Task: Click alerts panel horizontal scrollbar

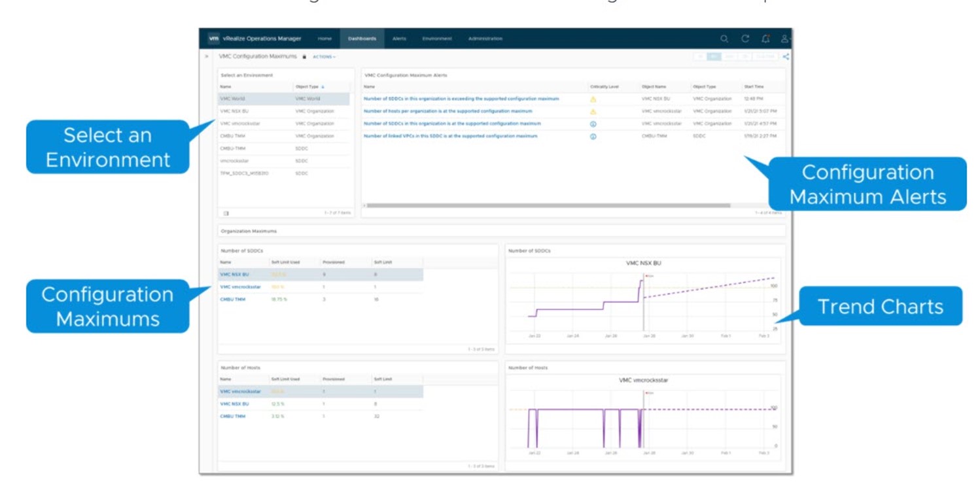Action: tap(548, 205)
